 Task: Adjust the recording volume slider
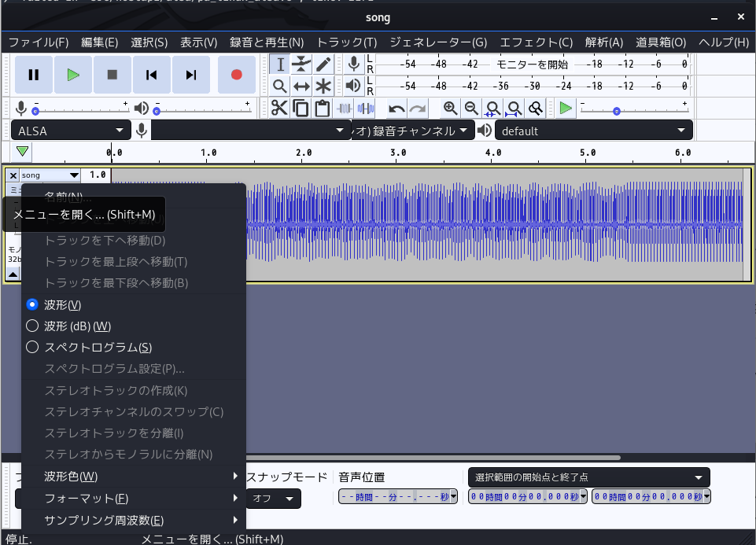pos(80,110)
